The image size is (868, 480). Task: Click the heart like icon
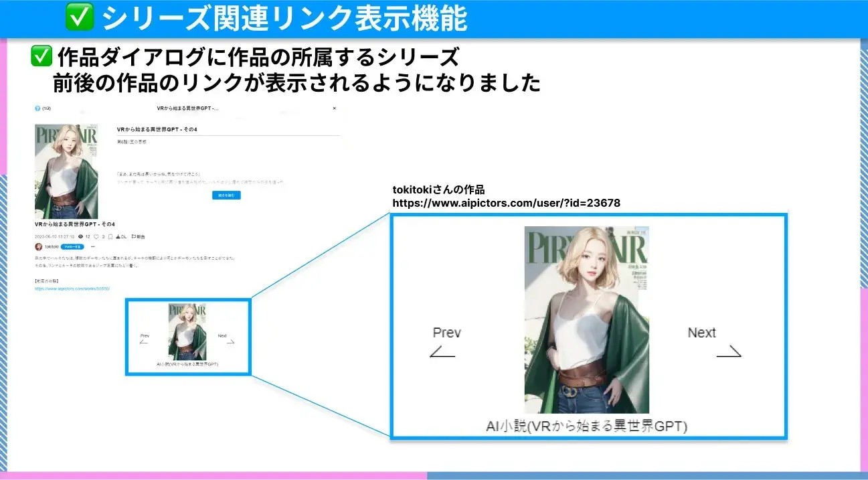click(96, 236)
